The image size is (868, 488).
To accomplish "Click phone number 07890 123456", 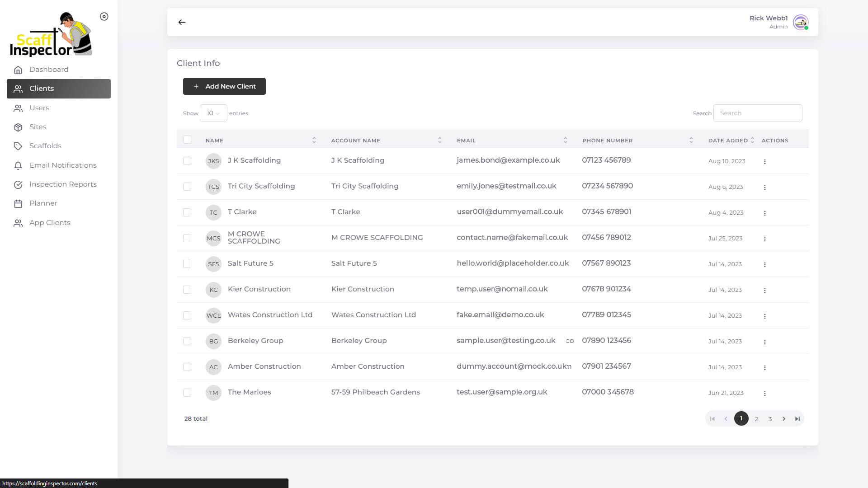I will [x=606, y=340].
